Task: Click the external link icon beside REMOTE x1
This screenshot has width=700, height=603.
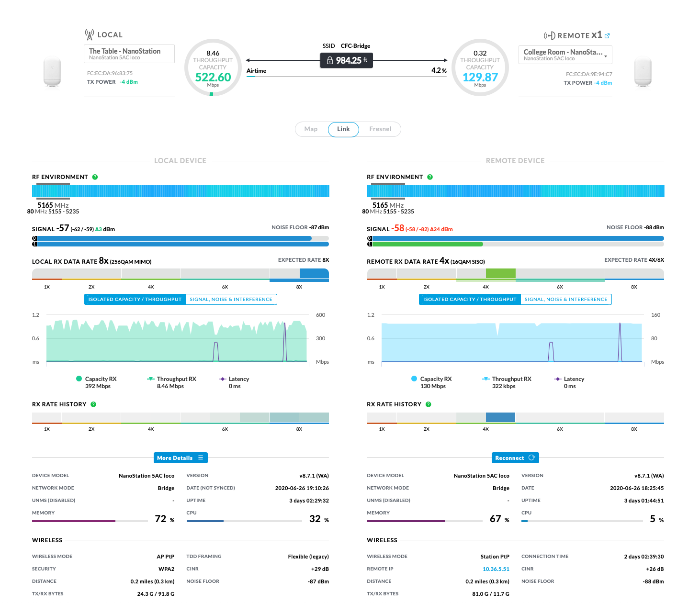Action: point(607,36)
